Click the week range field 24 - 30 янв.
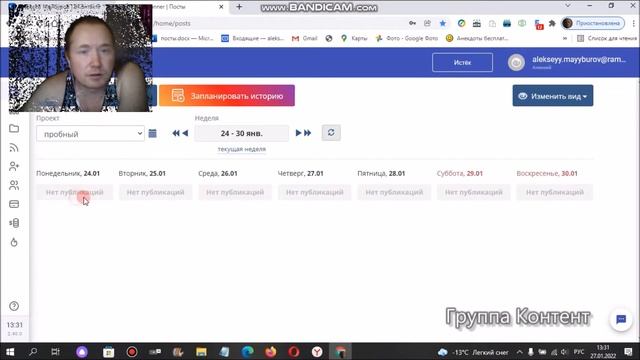 [x=242, y=133]
